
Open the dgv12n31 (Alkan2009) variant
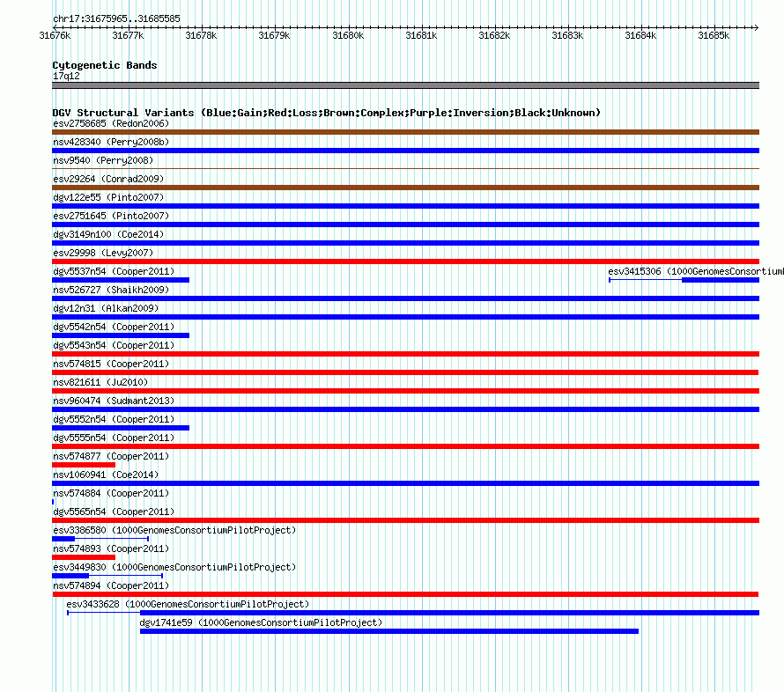pyautogui.click(x=106, y=308)
